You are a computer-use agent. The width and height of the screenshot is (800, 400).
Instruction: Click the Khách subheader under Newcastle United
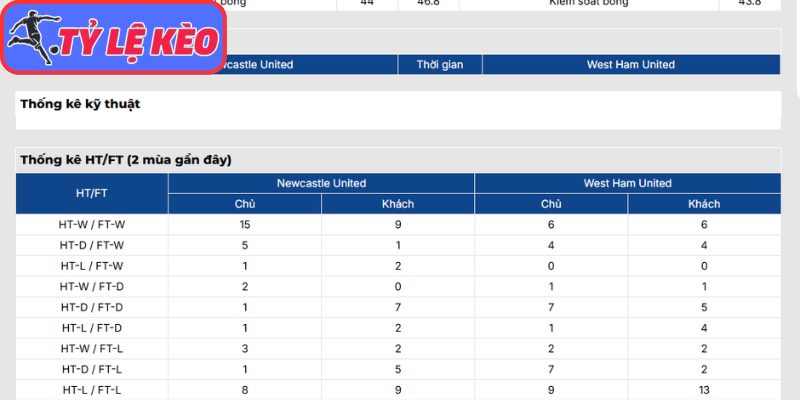pyautogui.click(x=398, y=204)
